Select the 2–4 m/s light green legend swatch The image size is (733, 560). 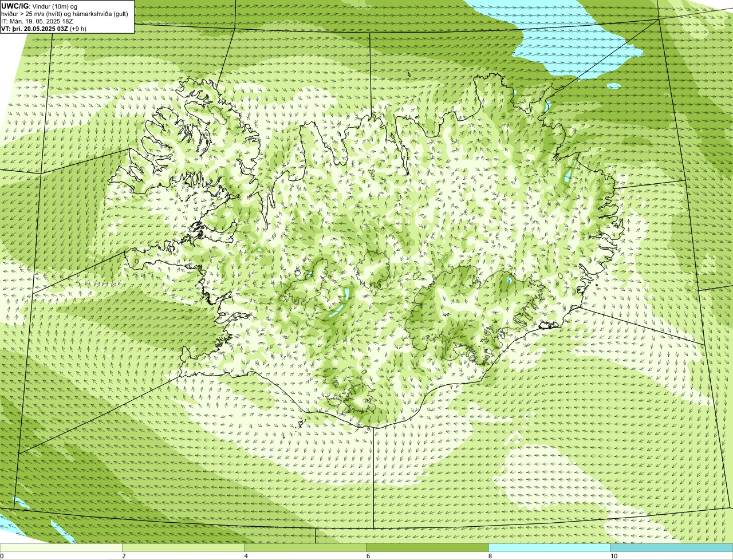point(183,548)
